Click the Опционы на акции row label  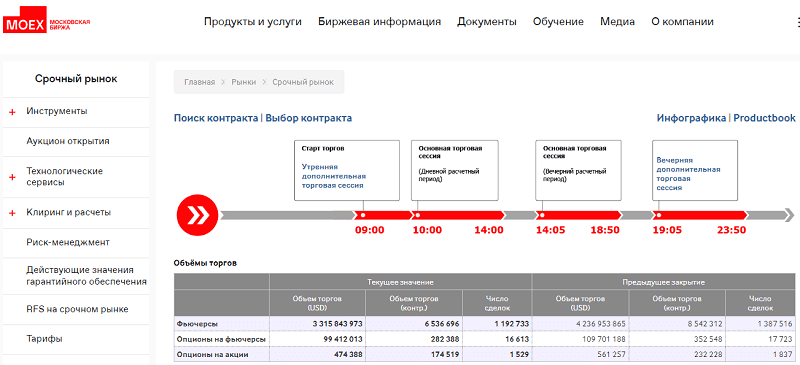(x=214, y=354)
